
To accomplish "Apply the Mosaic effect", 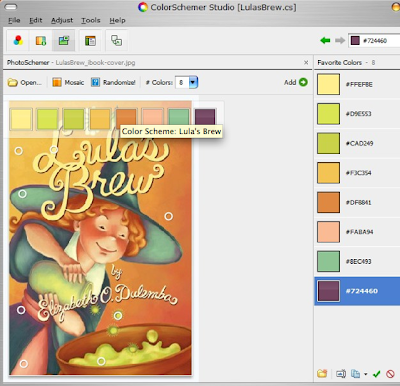I will [68, 82].
